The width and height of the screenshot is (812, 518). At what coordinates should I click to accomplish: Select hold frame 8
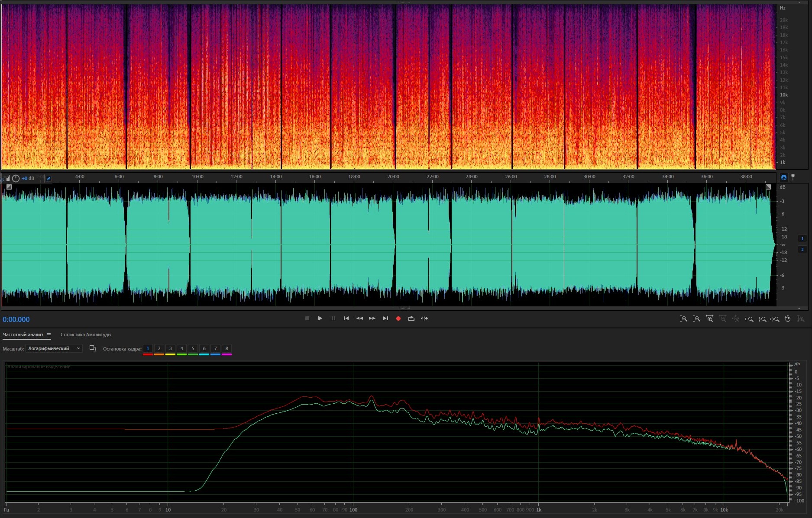[226, 349]
